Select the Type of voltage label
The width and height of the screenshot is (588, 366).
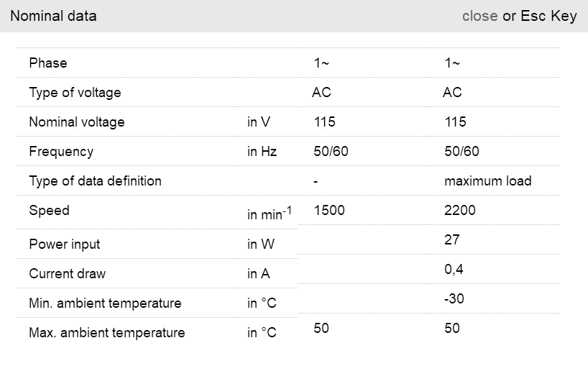coord(75,93)
